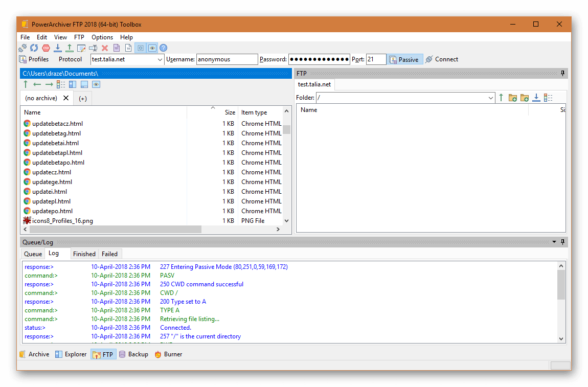Click the plug connect icon in main toolbar

pos(22,48)
